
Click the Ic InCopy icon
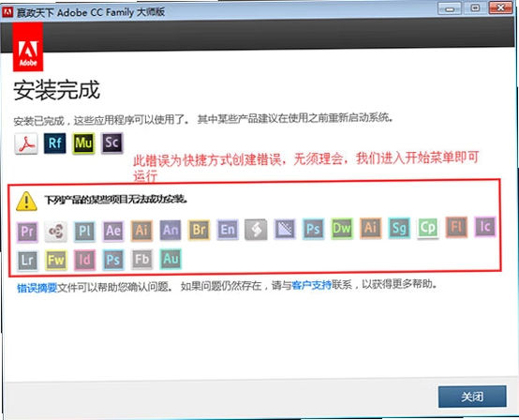tap(485, 227)
